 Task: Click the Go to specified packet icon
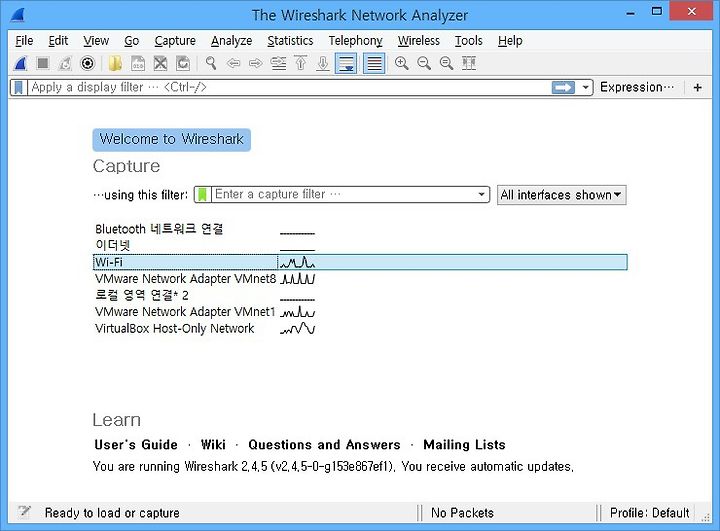(x=278, y=63)
